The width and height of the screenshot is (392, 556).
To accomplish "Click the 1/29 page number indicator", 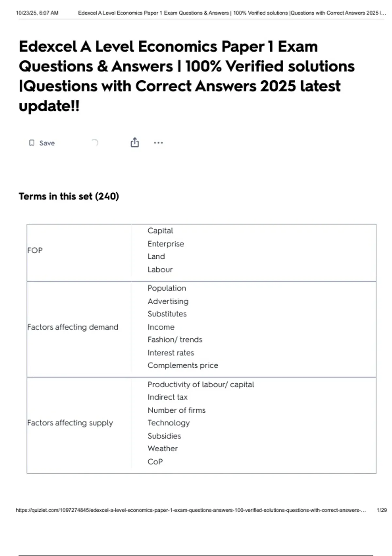I will [382, 510].
